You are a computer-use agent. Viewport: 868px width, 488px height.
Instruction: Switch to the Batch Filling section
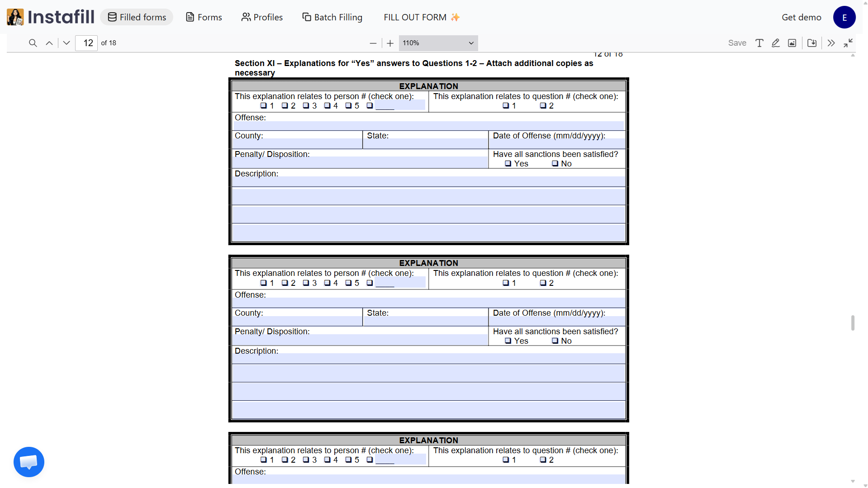[x=332, y=17]
